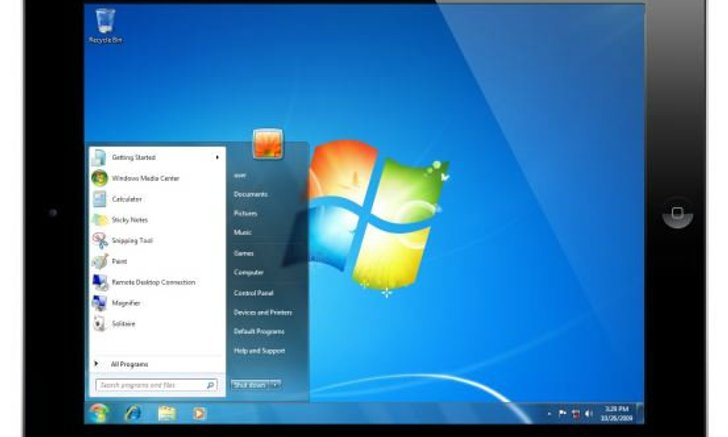The height and width of the screenshot is (437, 728).
Task: Open Pictures from Start menu
Action: [245, 213]
